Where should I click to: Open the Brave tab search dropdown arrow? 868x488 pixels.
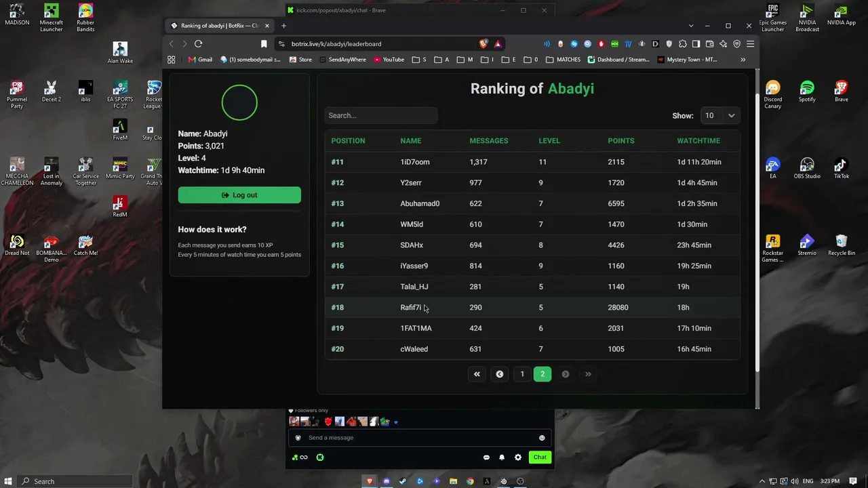691,26
